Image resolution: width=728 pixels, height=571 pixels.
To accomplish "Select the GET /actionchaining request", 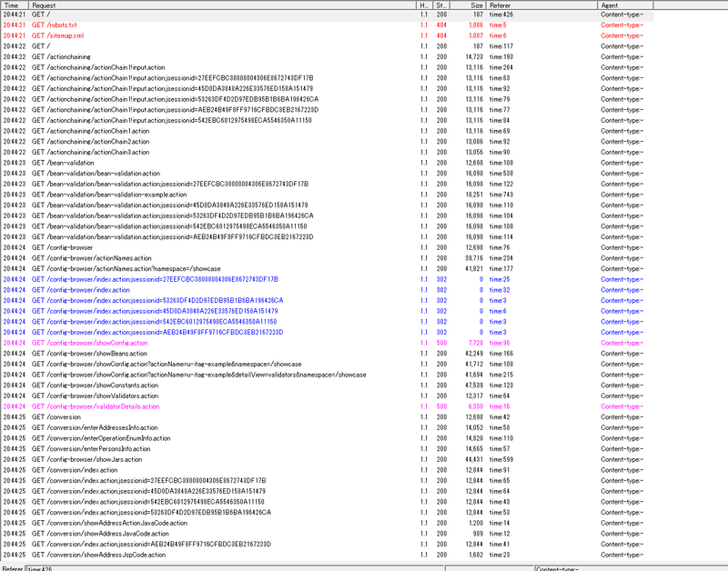I will point(327,57).
